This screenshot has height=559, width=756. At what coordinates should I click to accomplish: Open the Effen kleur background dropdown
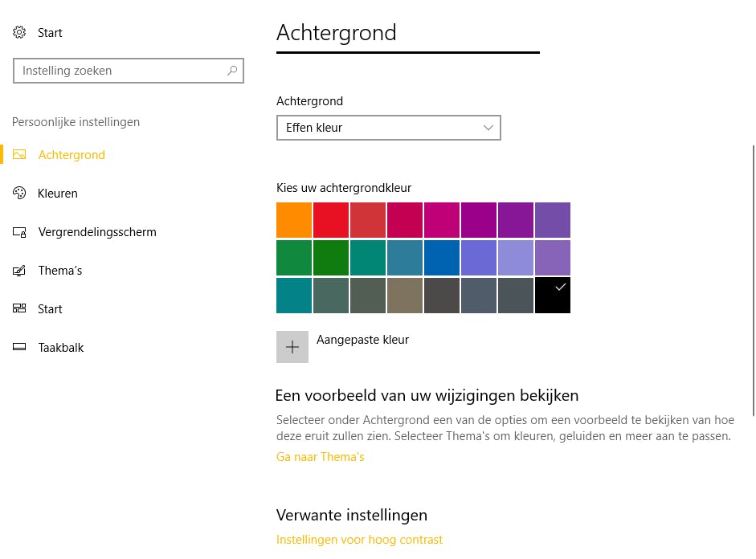pos(388,128)
